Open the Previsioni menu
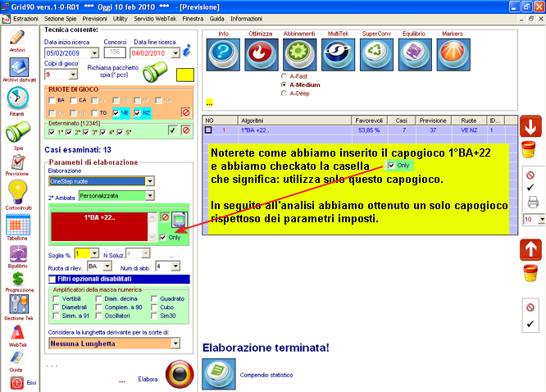This screenshot has width=546, height=392. (96, 17)
